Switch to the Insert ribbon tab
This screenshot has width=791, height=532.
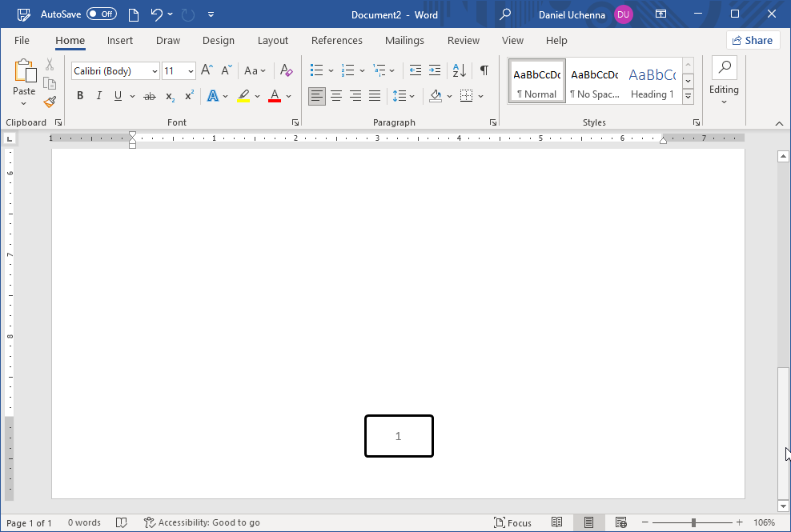tap(120, 41)
